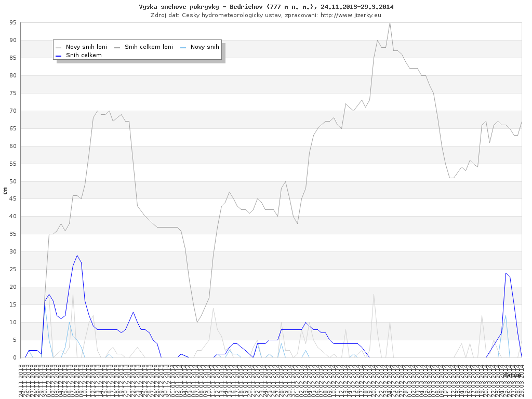Image resolution: width=532 pixels, height=399 pixels.
Task: Click the blue line's peak near 29 cm
Action: 77,256
